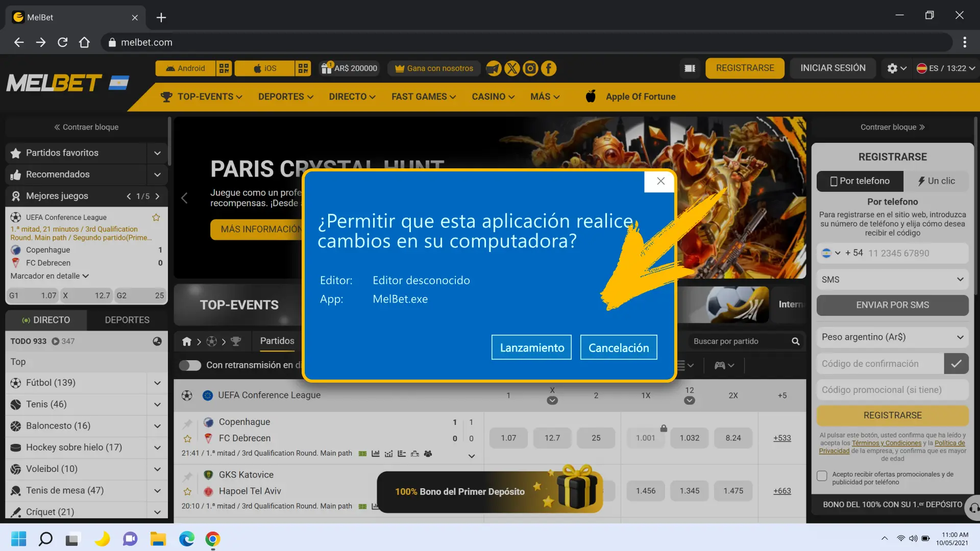Image resolution: width=980 pixels, height=551 pixels.
Task: Open Windows Start menu
Action: tap(19, 539)
